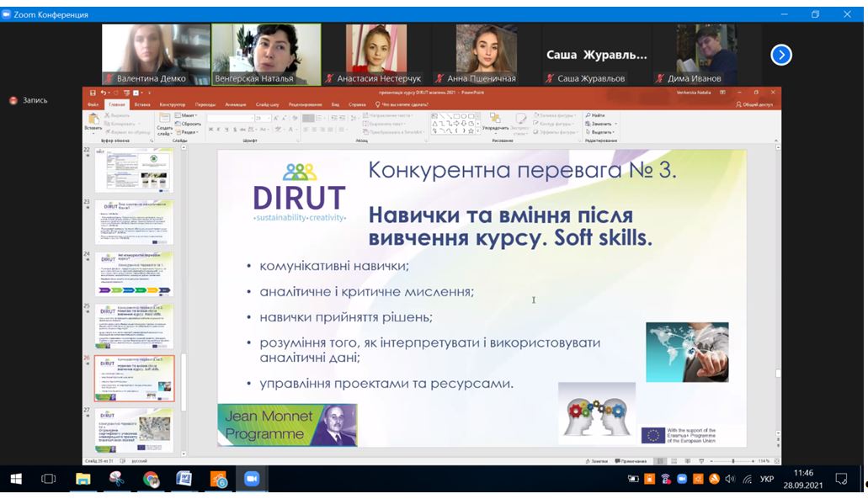The image size is (868, 499).
Task: Click the Find (Найти) magnifier button
Action: coord(596,115)
